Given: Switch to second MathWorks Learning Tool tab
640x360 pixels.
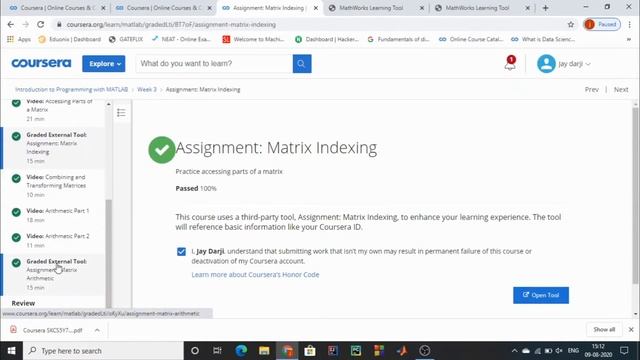Looking at the screenshot, I should [x=482, y=8].
